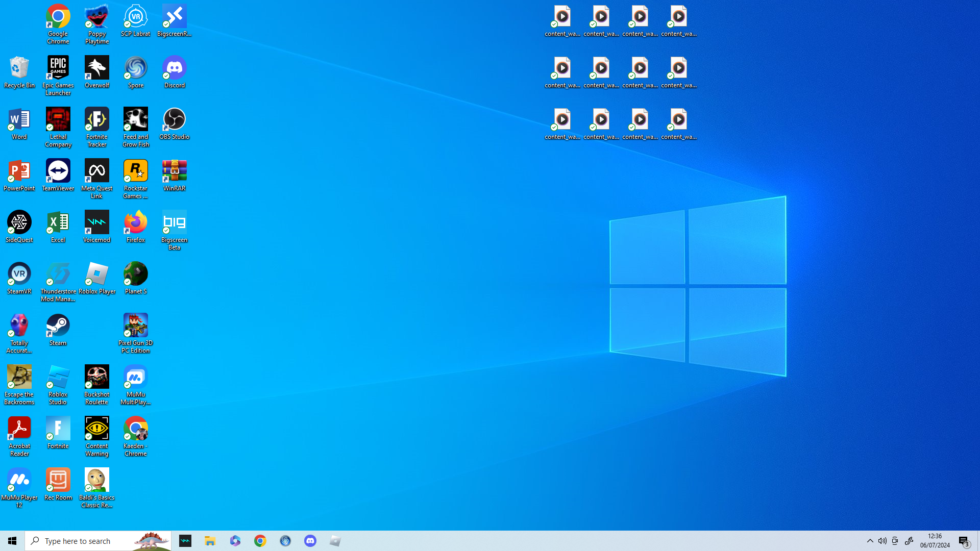Viewport: 980px width, 551px height.
Task: Click the Voicemod desktop icon
Action: point(96,226)
